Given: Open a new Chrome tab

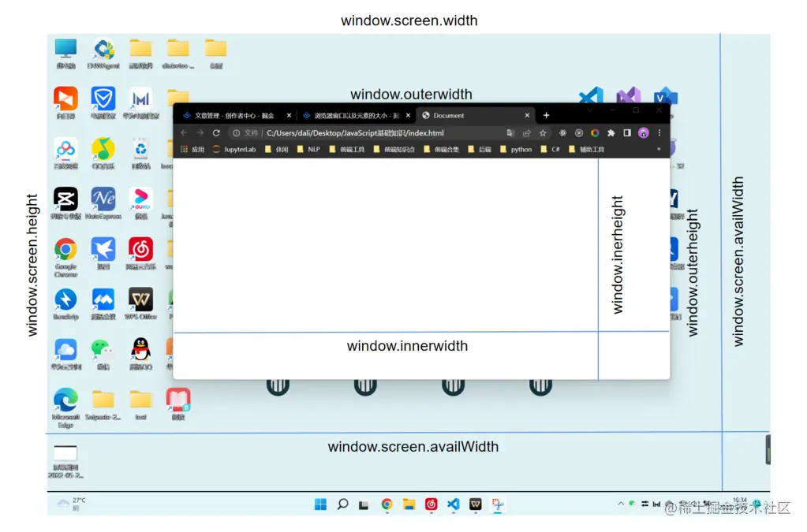Looking at the screenshot, I should click(546, 116).
